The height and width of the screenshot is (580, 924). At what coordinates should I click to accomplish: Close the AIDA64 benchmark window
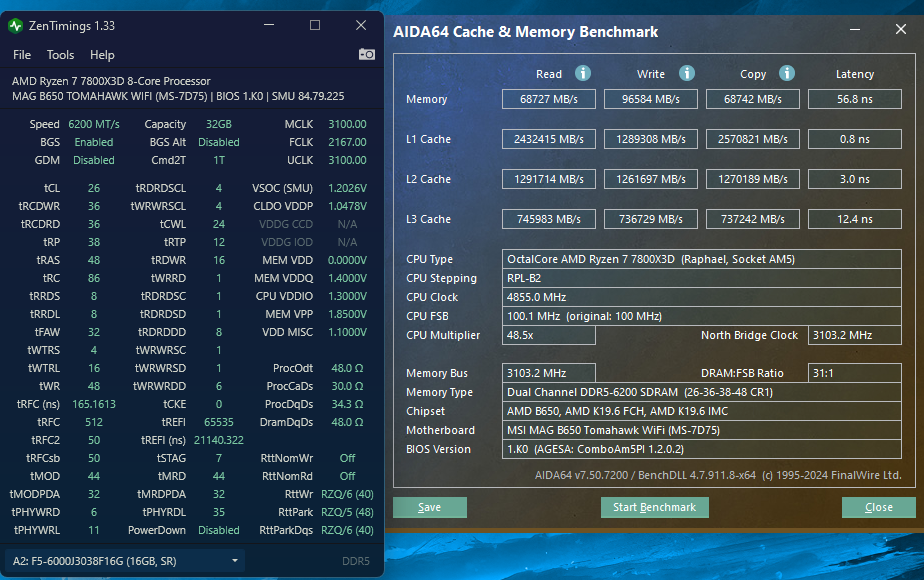point(900,29)
